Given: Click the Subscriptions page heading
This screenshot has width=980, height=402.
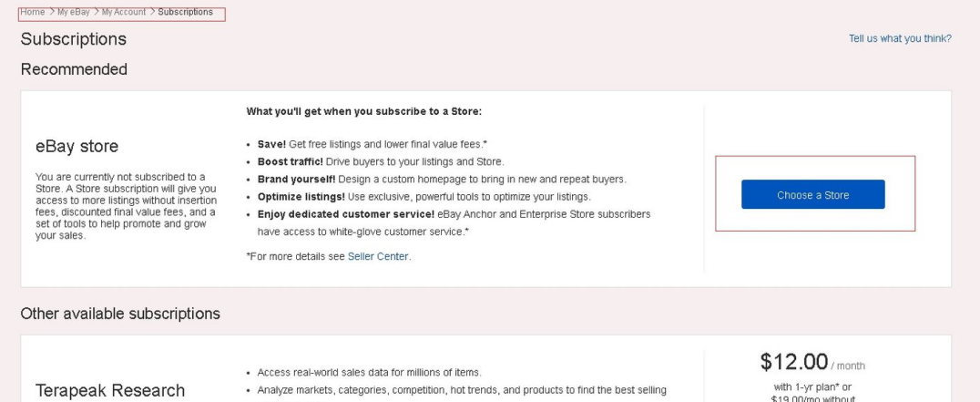Looking at the screenshot, I should (x=73, y=39).
